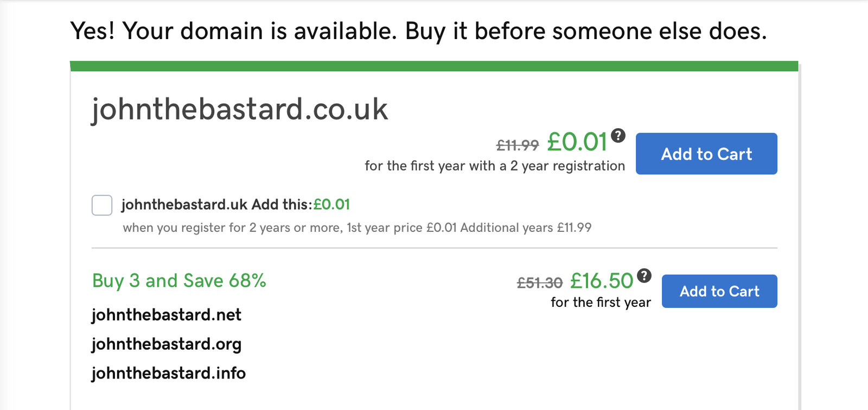Click the crossed-out £11.99 price

pos(518,146)
